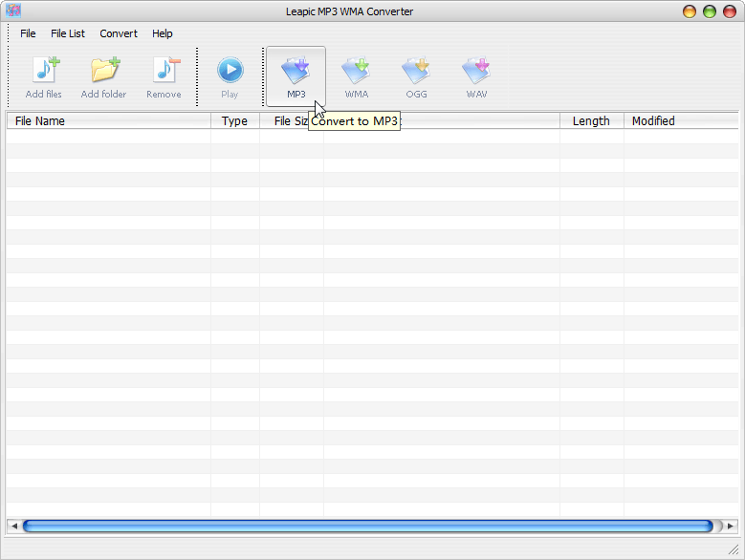Click the Modified column header
This screenshot has height=560, width=745.
pyautogui.click(x=680, y=121)
